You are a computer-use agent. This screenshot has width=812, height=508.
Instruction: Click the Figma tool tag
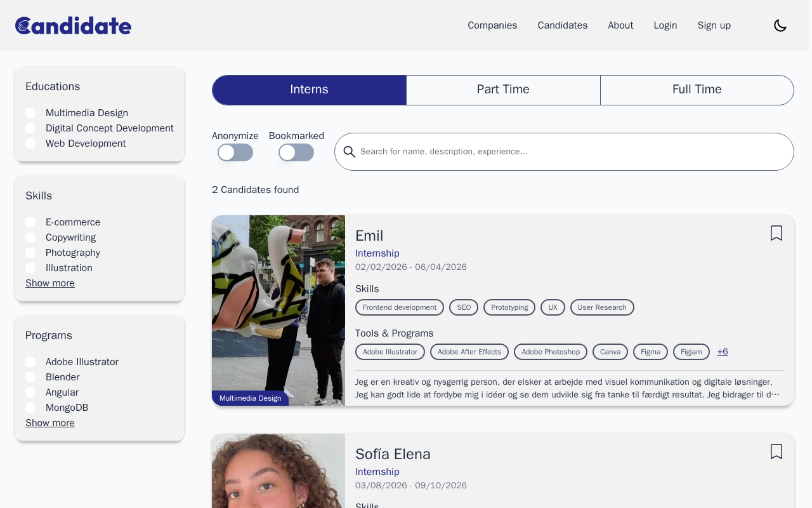click(x=650, y=352)
